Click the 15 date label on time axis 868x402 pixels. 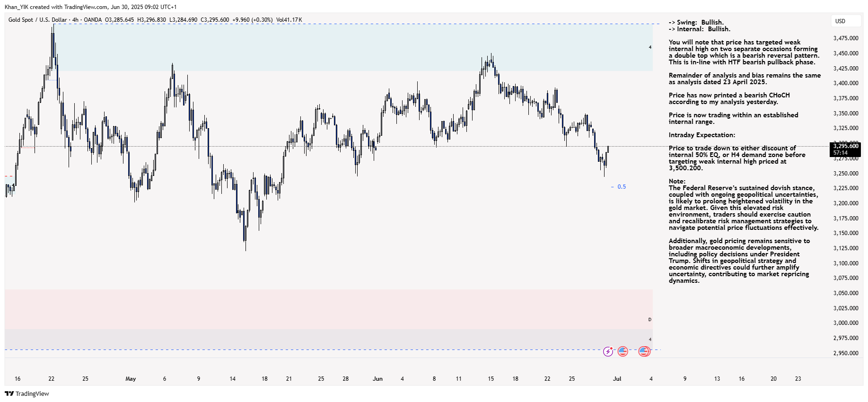pyautogui.click(x=491, y=378)
